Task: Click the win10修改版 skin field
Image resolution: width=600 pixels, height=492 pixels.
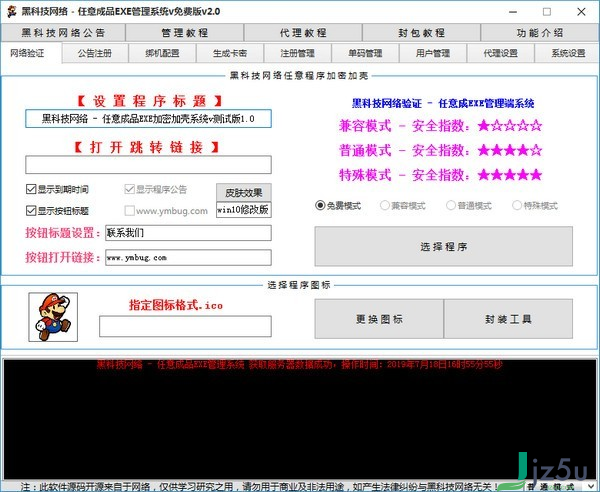Action: tap(244, 210)
